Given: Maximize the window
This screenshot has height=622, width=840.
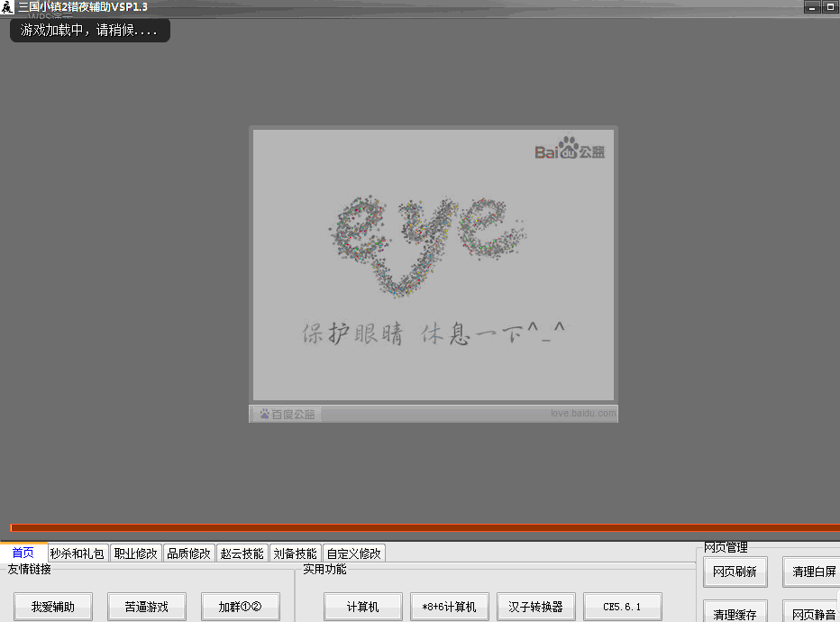Looking at the screenshot, I should coord(829,7).
